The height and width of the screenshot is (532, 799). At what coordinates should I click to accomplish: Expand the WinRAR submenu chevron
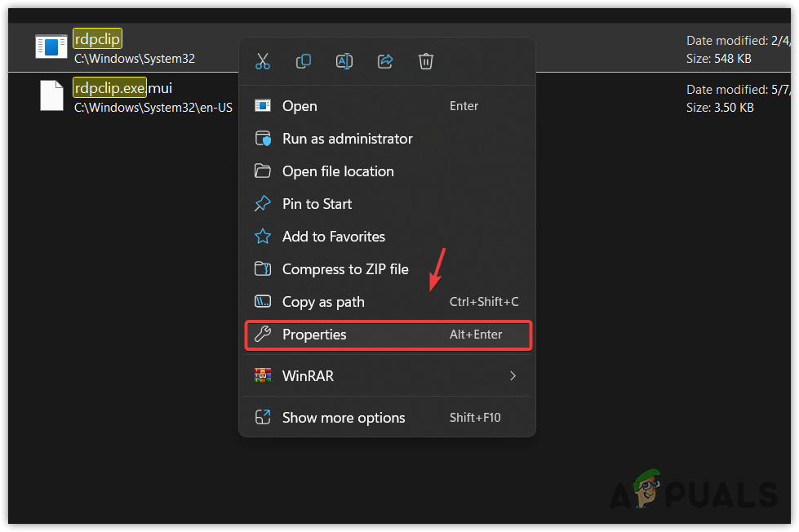point(513,376)
